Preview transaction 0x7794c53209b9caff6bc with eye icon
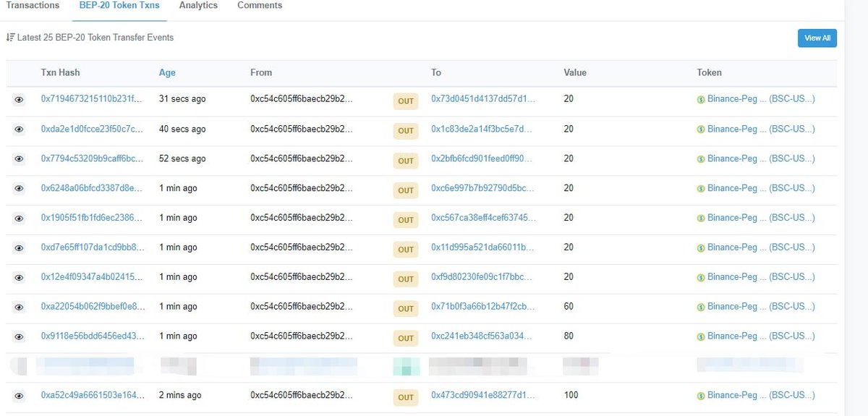 [x=19, y=159]
